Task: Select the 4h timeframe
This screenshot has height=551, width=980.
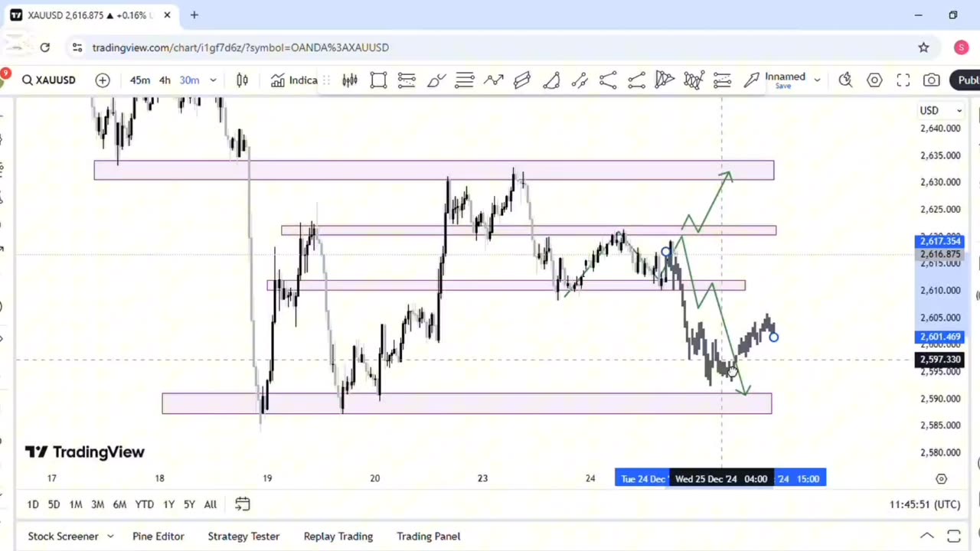Action: [x=165, y=80]
